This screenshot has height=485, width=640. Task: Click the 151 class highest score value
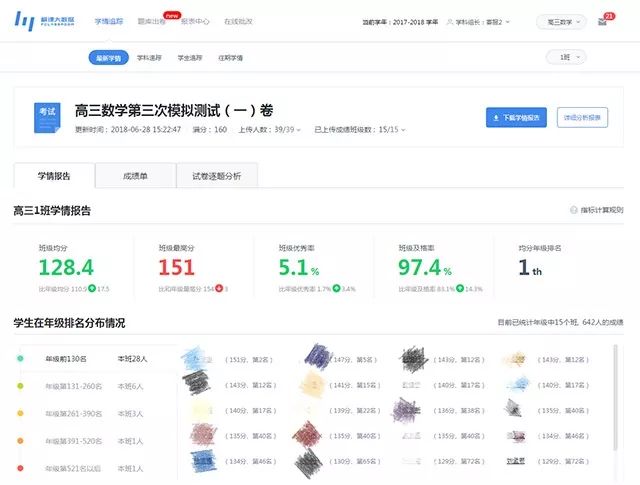(176, 267)
